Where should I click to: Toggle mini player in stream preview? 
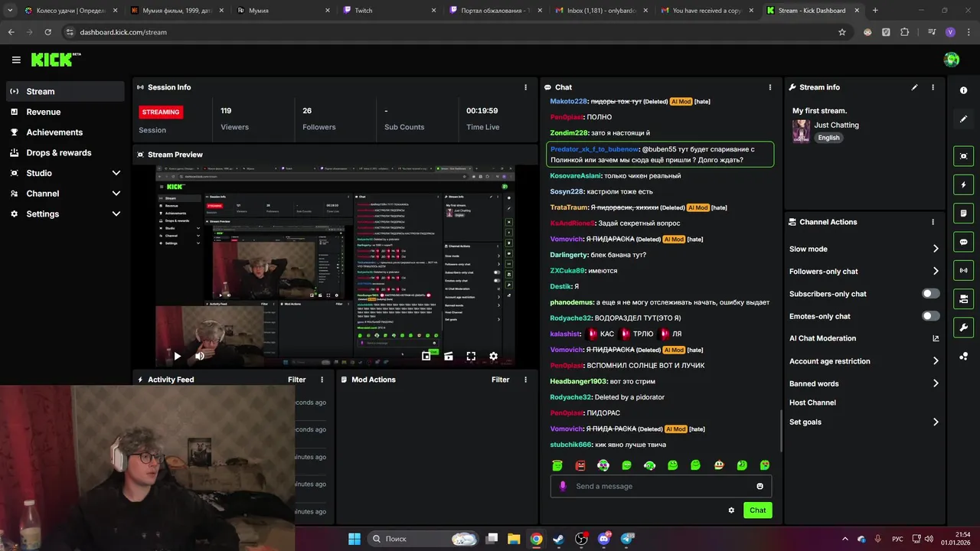coord(426,356)
